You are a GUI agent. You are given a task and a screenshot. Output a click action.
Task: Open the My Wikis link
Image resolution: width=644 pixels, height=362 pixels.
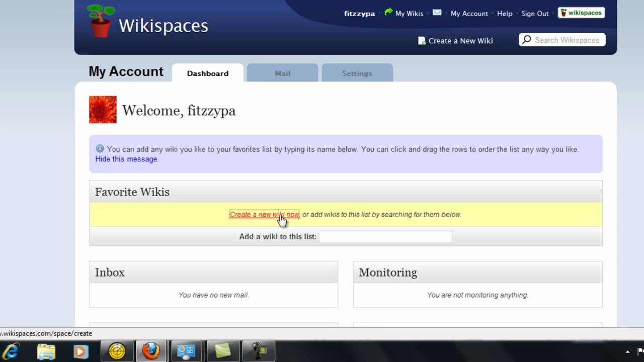coord(409,14)
